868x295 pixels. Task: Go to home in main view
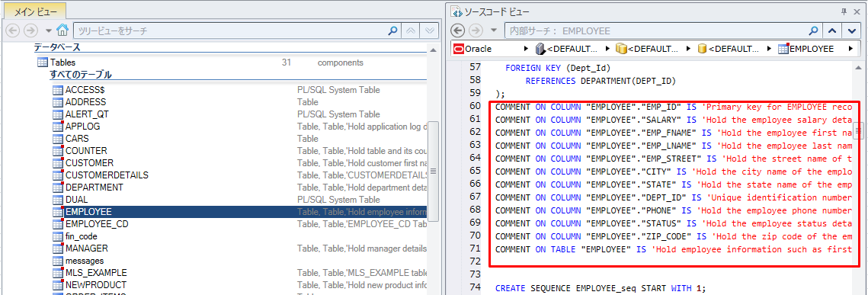click(x=62, y=30)
